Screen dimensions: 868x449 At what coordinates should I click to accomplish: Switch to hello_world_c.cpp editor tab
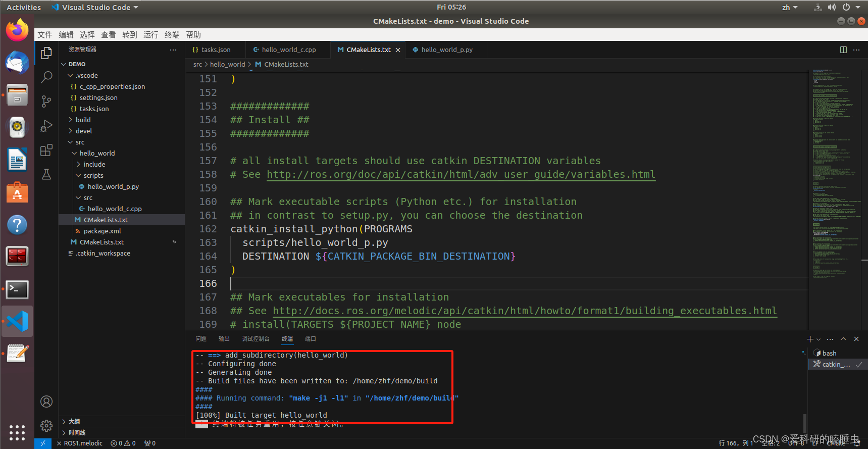(288, 49)
